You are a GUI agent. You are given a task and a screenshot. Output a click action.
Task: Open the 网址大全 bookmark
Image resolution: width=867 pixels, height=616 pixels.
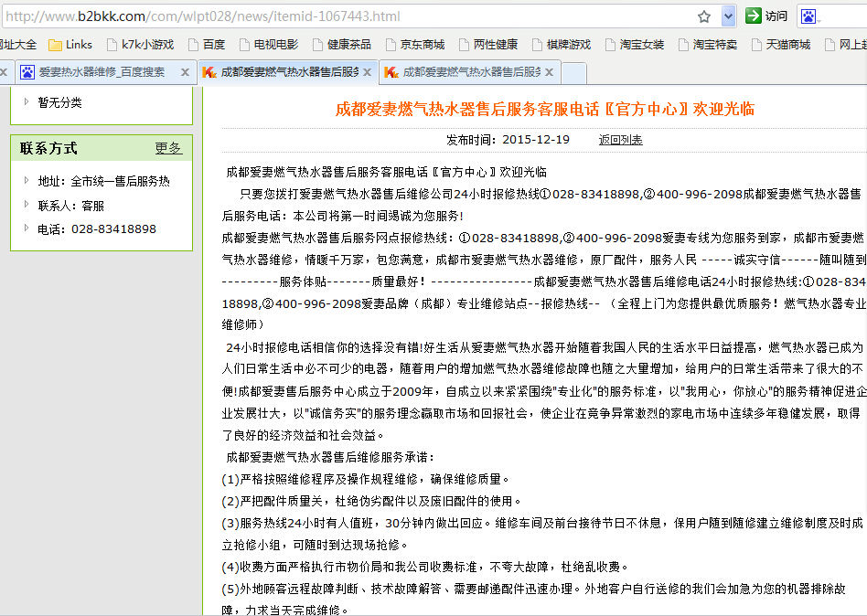coord(17,45)
